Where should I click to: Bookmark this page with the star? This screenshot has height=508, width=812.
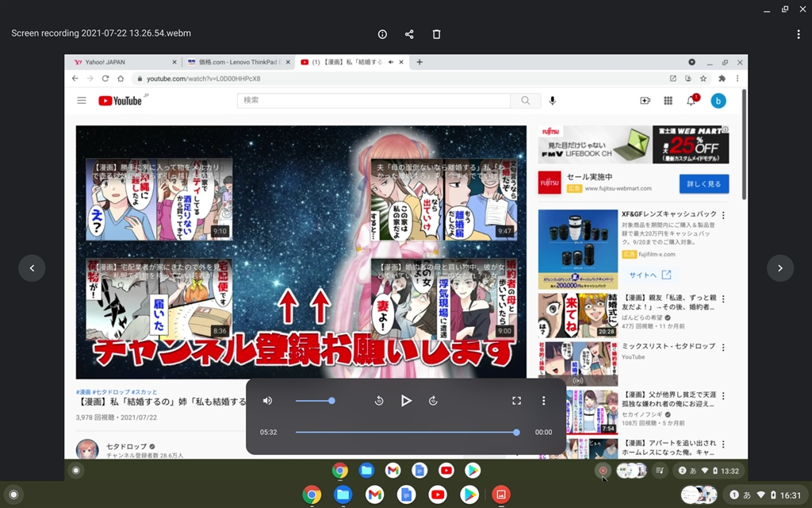[x=703, y=79]
